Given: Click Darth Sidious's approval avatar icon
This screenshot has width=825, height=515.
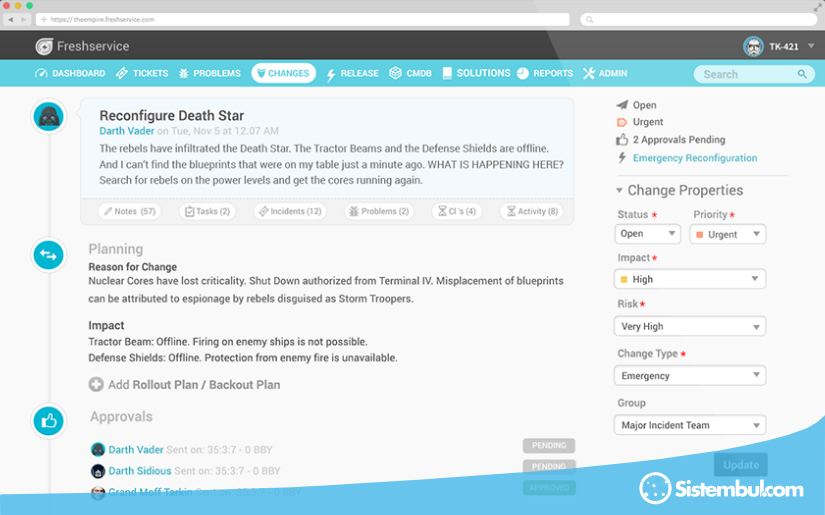Looking at the screenshot, I should point(98,471).
